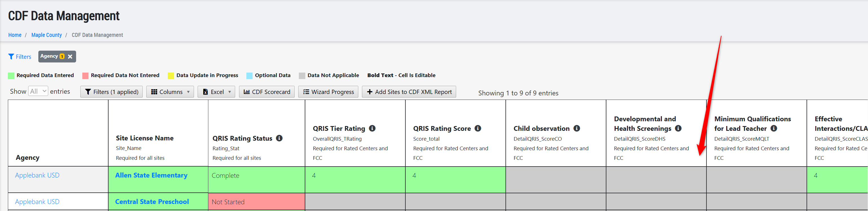Click the Wizard Progress button
Viewport: 868px width, 211px height.
pos(328,92)
